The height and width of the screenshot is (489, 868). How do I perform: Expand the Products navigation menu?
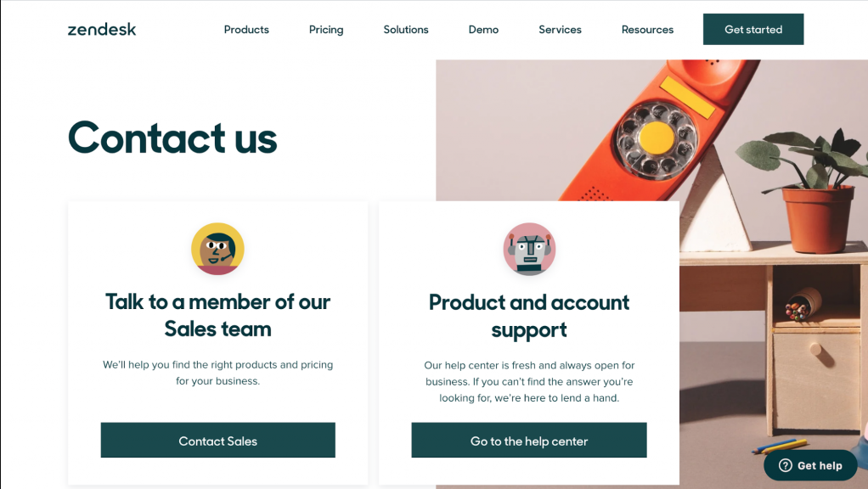click(x=246, y=30)
